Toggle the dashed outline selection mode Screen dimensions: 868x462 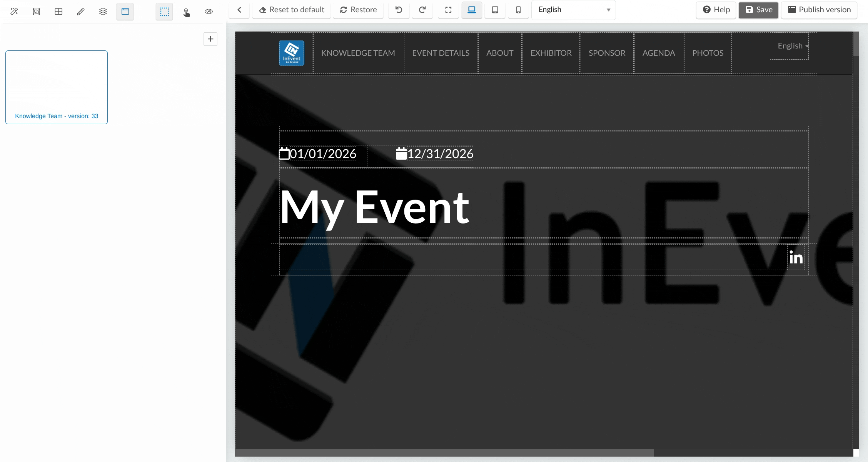[164, 12]
